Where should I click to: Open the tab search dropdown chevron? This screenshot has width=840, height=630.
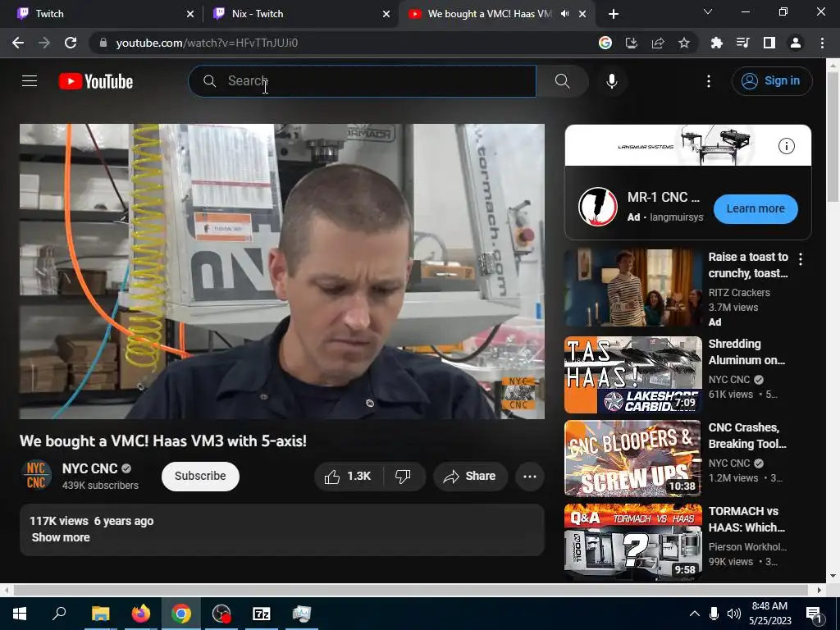(708, 11)
